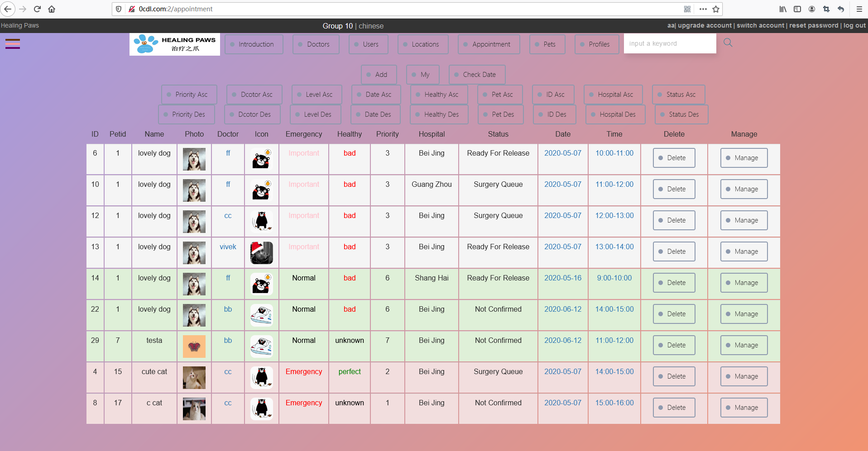Image resolution: width=868 pixels, height=451 pixels.
Task: Click the search magnifier icon
Action: pyautogui.click(x=728, y=43)
